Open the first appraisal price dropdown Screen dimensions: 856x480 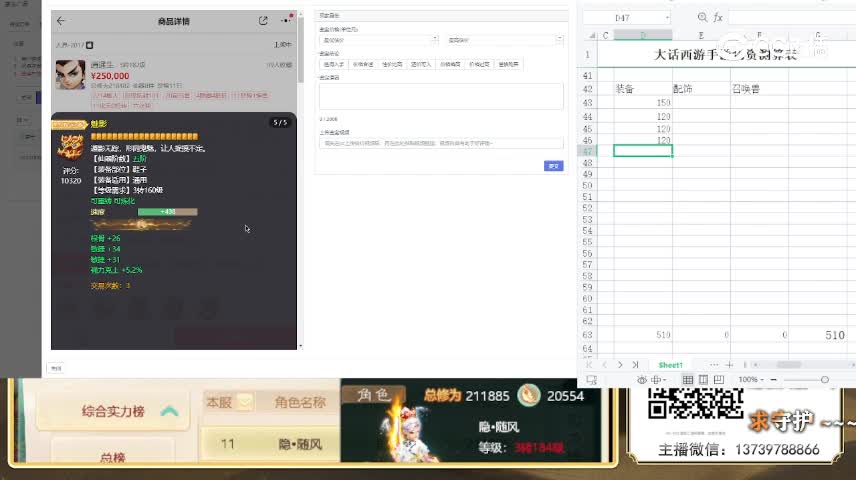(x=378, y=40)
